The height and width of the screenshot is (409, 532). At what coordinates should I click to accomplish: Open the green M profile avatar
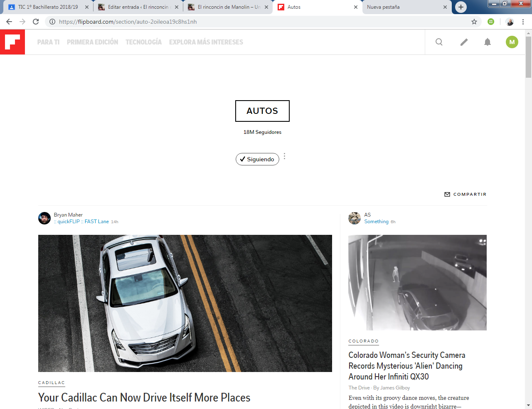click(x=512, y=42)
